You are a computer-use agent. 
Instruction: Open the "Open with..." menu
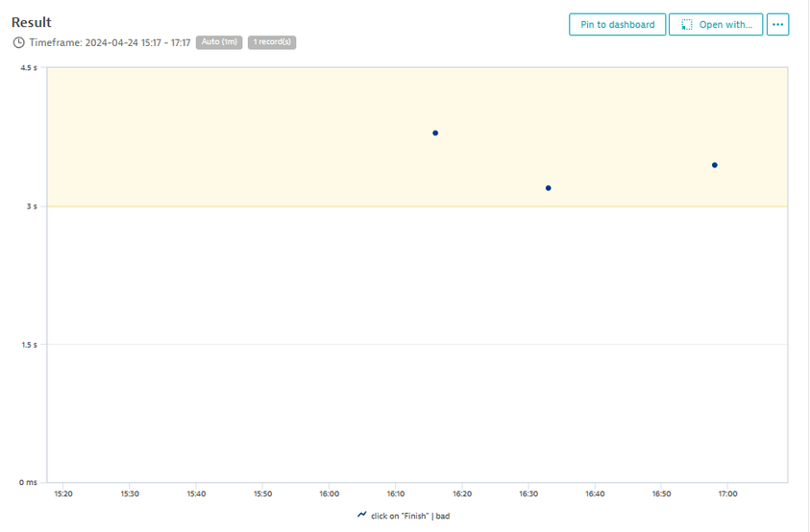click(716, 25)
